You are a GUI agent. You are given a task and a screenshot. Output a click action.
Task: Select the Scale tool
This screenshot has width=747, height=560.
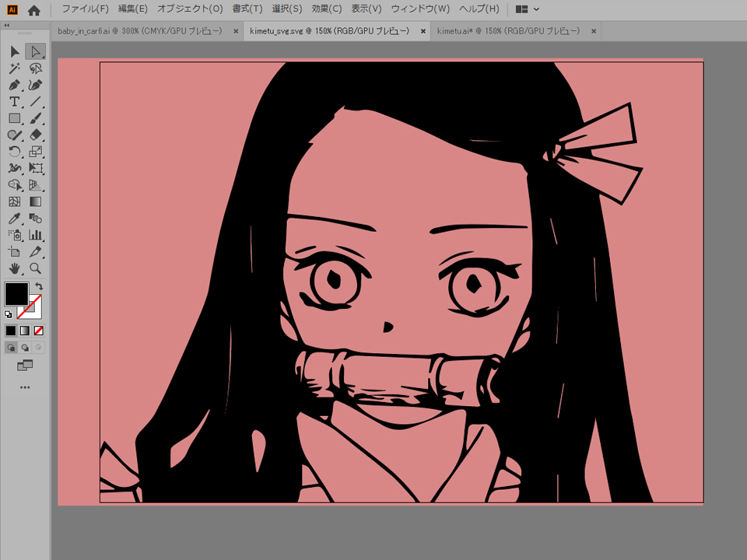click(x=35, y=152)
